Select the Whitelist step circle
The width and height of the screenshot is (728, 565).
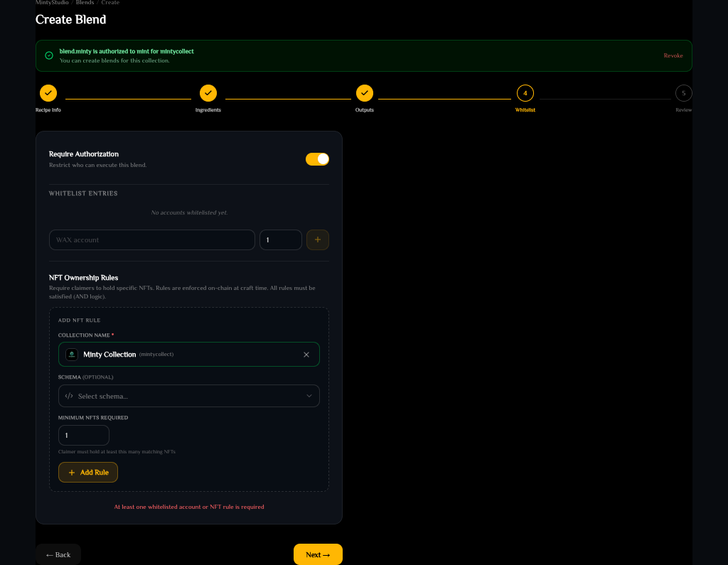pos(525,93)
